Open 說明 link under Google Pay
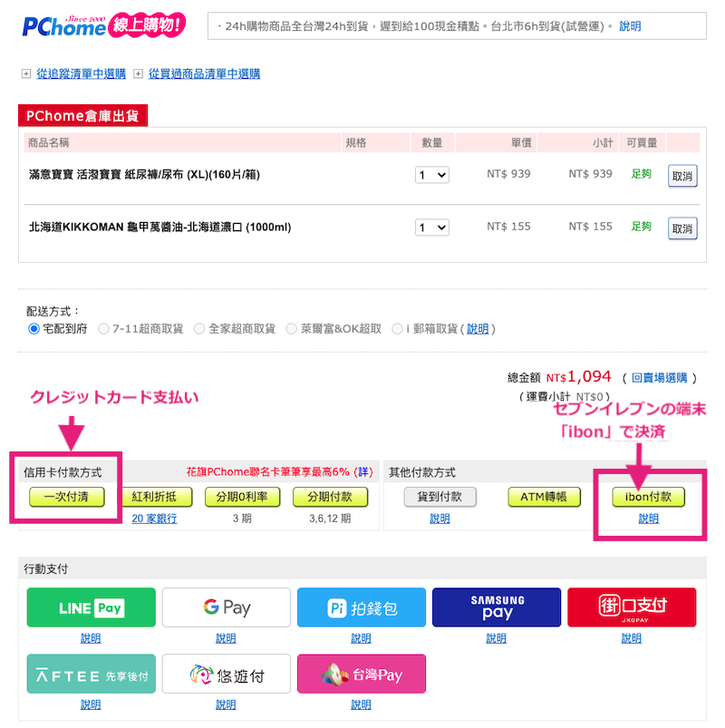 pyautogui.click(x=226, y=638)
